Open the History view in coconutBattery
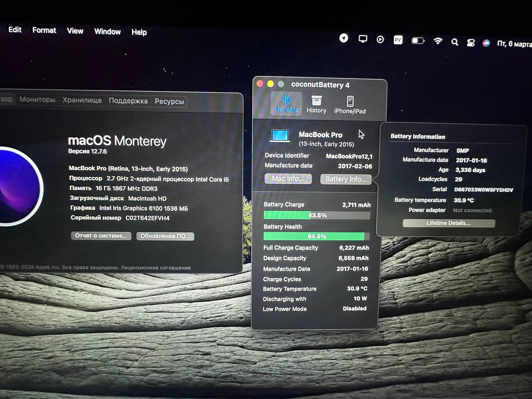Image resolution: width=532 pixels, height=399 pixels. pyautogui.click(x=316, y=103)
